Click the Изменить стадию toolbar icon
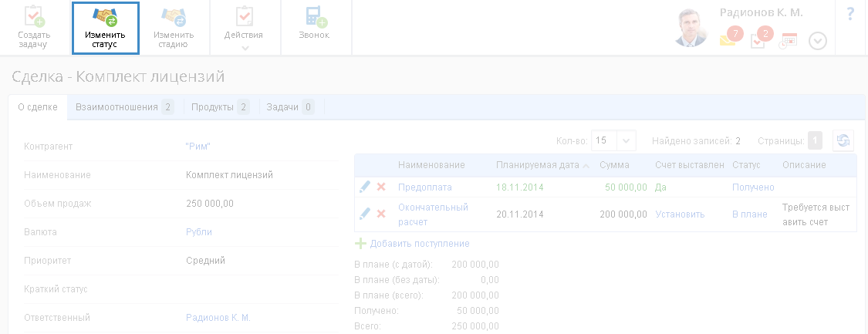868x334 pixels. (x=174, y=18)
